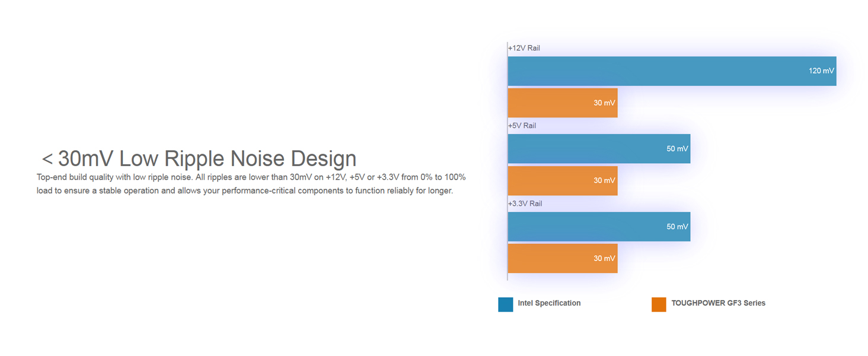Click the 120 mV value label
This screenshot has height=356, width=868.
[821, 71]
